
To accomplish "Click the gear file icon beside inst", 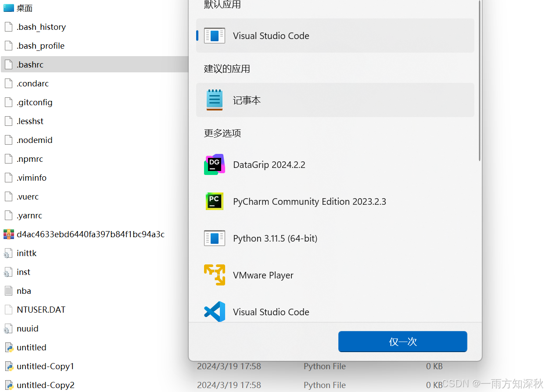I will tap(8, 272).
